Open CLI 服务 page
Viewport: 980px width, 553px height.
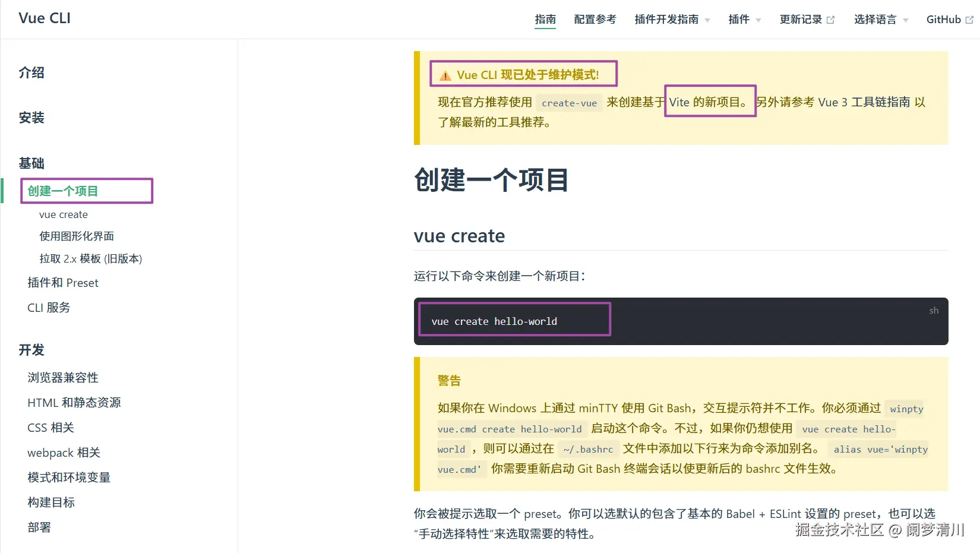pyautogui.click(x=49, y=308)
